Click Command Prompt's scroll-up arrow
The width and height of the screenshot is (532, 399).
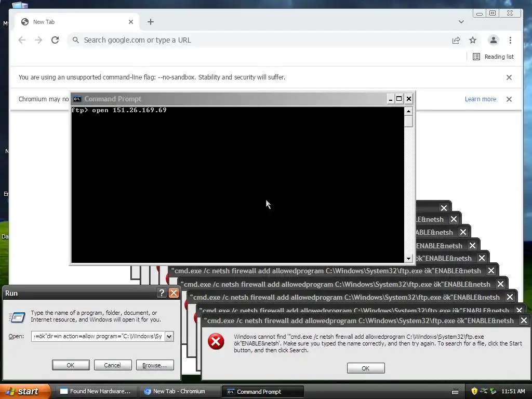click(x=408, y=111)
